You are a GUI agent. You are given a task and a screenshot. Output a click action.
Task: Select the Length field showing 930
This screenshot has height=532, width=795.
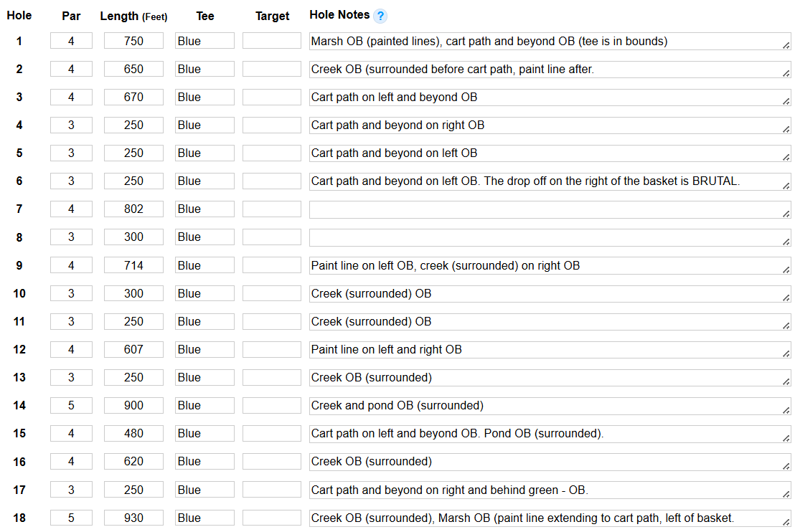click(x=133, y=518)
